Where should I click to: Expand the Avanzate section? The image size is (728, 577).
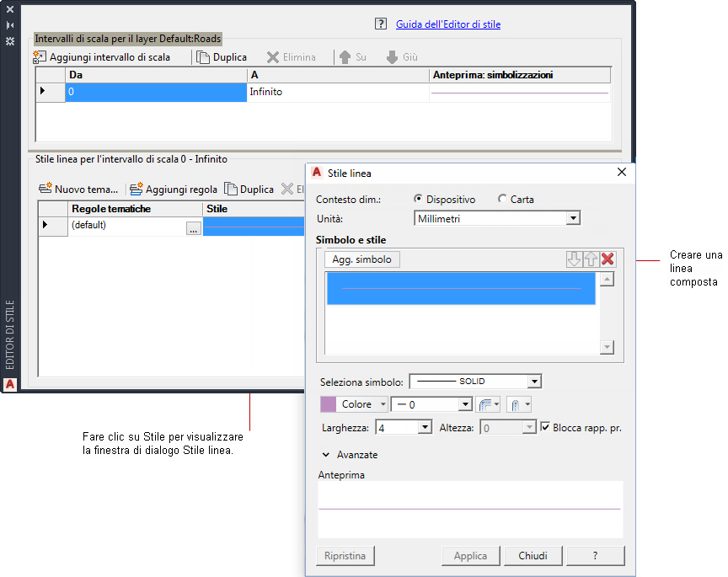click(326, 455)
